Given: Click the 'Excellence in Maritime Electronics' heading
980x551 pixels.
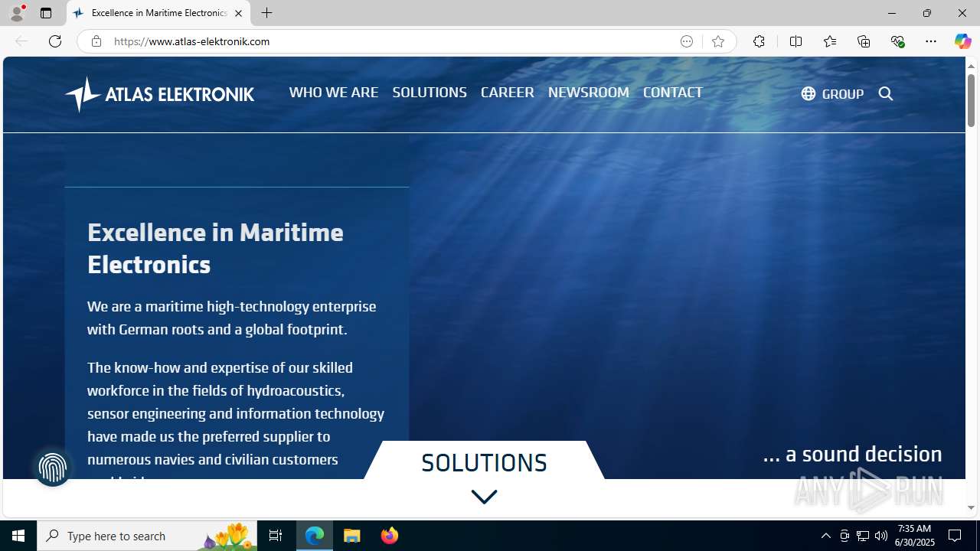Looking at the screenshot, I should click(x=215, y=248).
